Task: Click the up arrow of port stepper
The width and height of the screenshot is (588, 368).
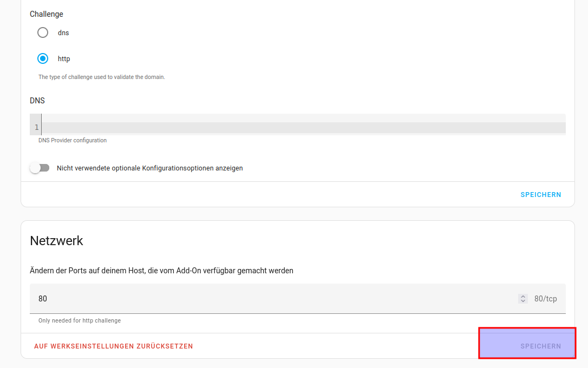Action: tap(522, 297)
